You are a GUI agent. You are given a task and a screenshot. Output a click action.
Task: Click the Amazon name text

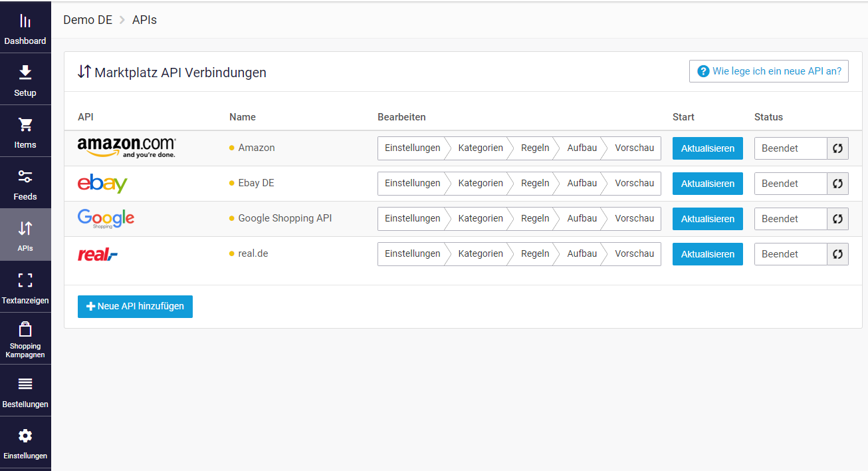point(257,148)
